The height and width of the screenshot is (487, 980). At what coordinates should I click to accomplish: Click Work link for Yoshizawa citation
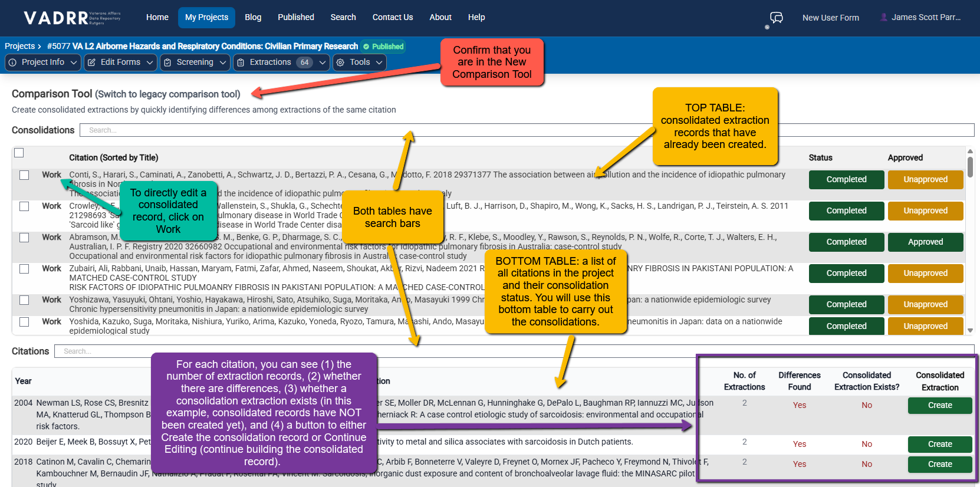tap(51, 300)
